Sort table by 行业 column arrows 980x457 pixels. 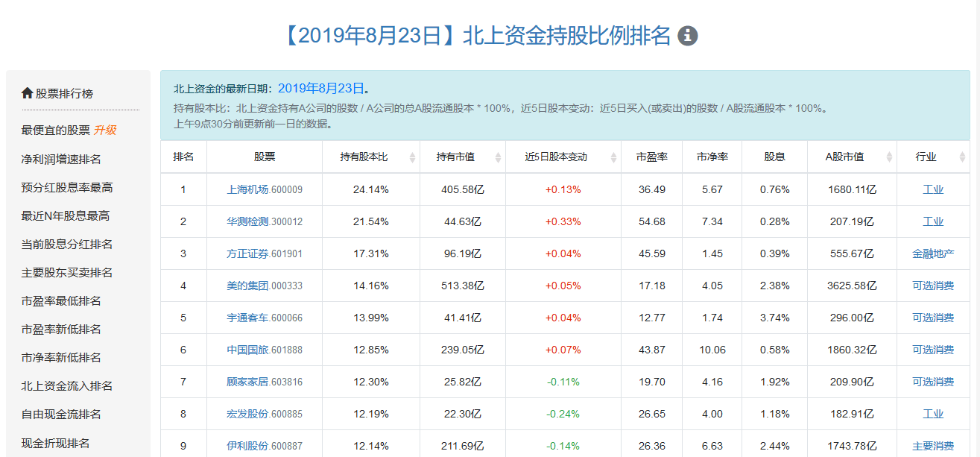[x=962, y=157]
